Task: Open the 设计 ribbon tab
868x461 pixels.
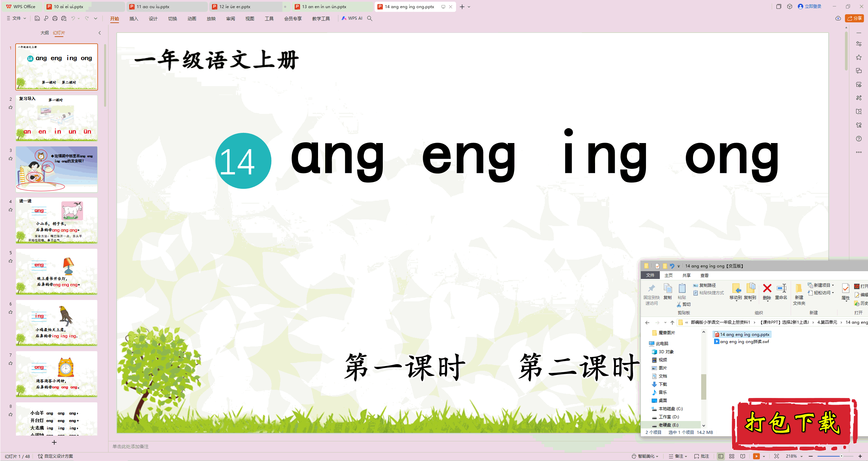Action: (x=153, y=19)
